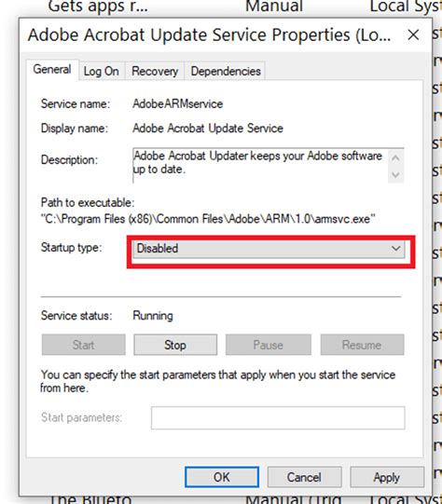Open the Log On tab

coord(102,71)
